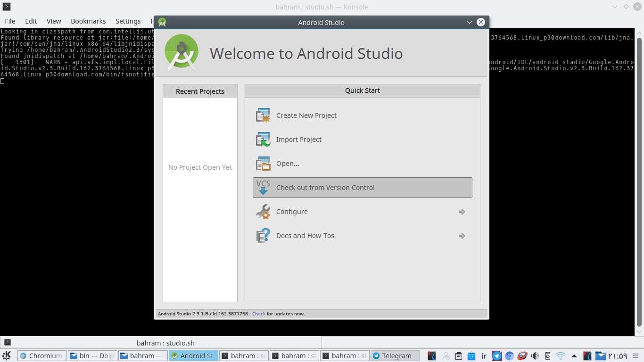Image resolution: width=644 pixels, height=362 pixels.
Task: Switch to Telegram taskbar entry
Action: pyautogui.click(x=395, y=356)
